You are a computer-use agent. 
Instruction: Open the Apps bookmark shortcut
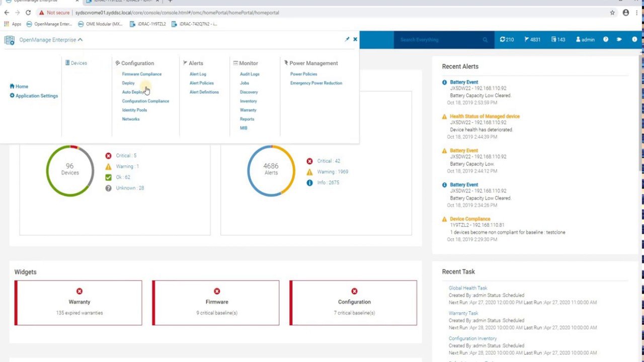pos(13,24)
